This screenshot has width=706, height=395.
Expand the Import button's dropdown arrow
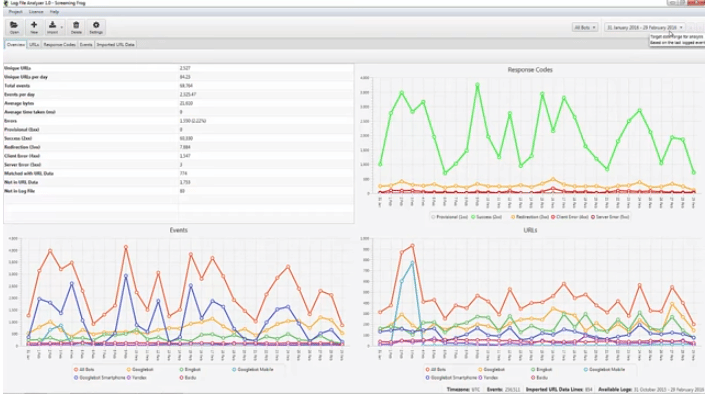click(62, 27)
